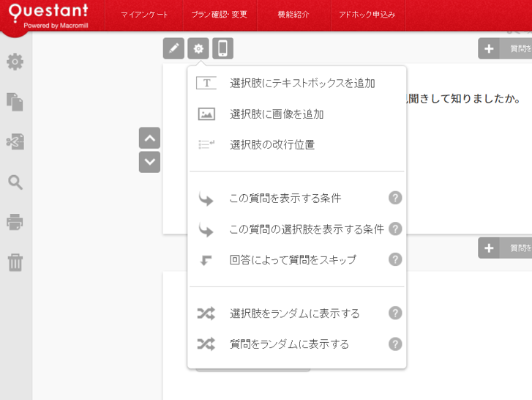Select 選択肢にテキストボックスを追加 menu item
The width and height of the screenshot is (532, 400).
[x=302, y=84]
